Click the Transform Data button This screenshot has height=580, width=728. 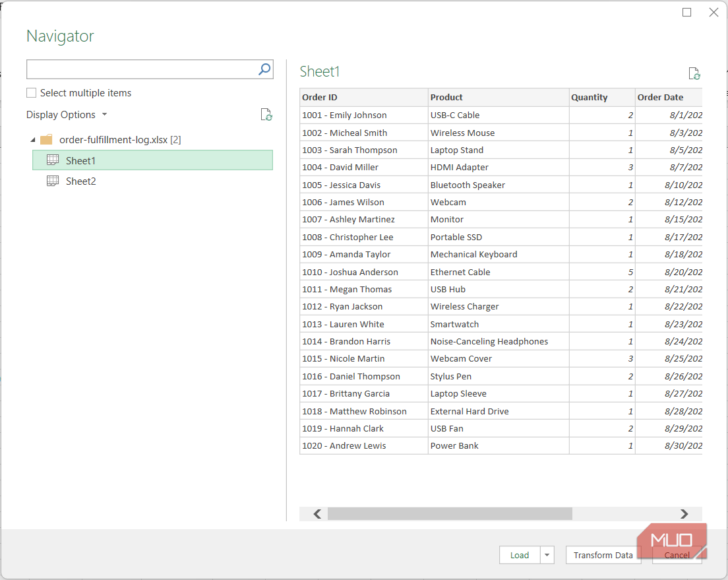click(603, 555)
